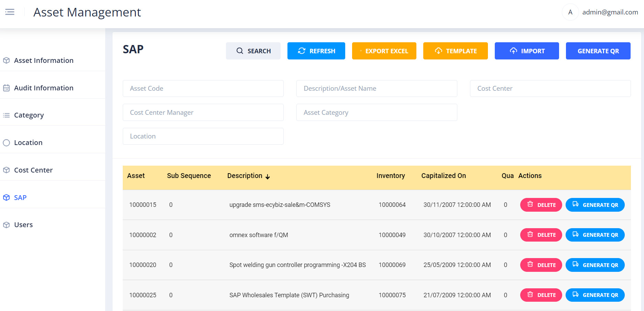Viewport: 644px width, 311px height.
Task: Click the Cost Center cube icon
Action: pos(6,170)
